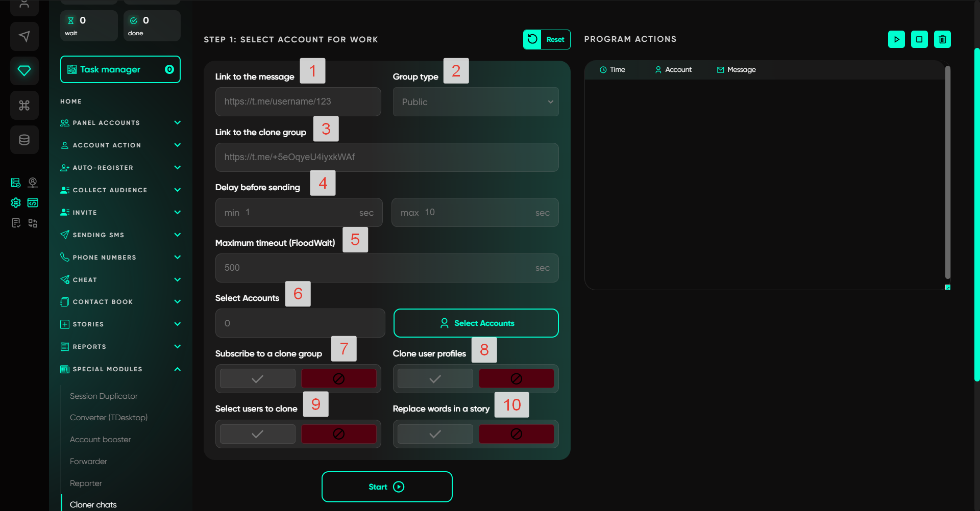Enable Subscribe to a clone group checkmark

point(258,379)
